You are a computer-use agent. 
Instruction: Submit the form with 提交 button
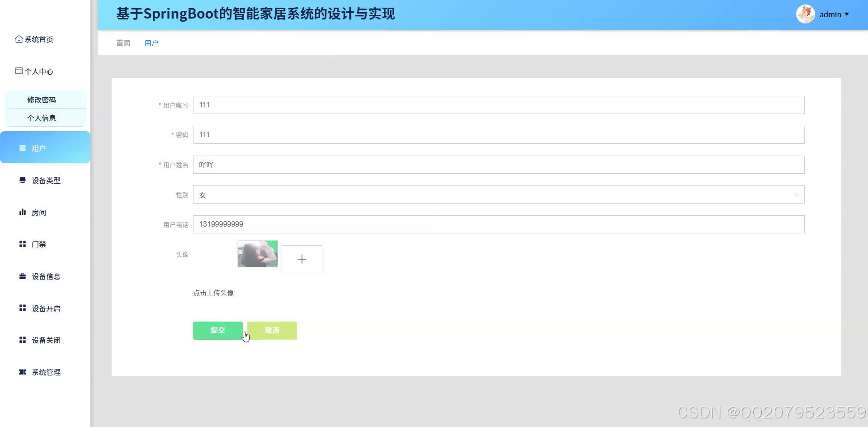(217, 330)
